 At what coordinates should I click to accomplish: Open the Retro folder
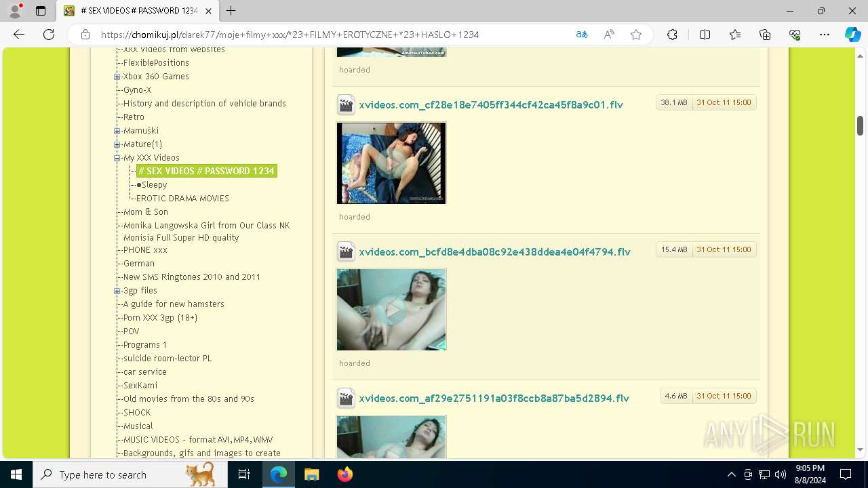(134, 117)
